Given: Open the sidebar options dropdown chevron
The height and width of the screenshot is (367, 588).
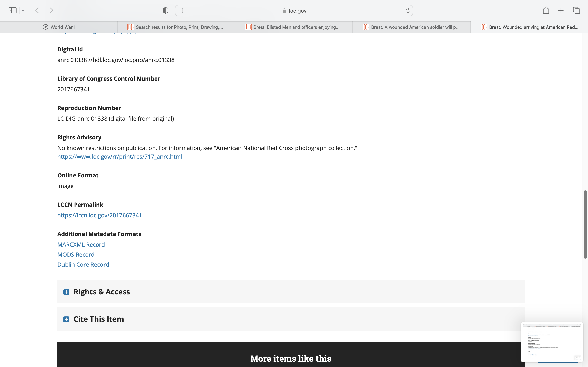Looking at the screenshot, I should tap(23, 10).
